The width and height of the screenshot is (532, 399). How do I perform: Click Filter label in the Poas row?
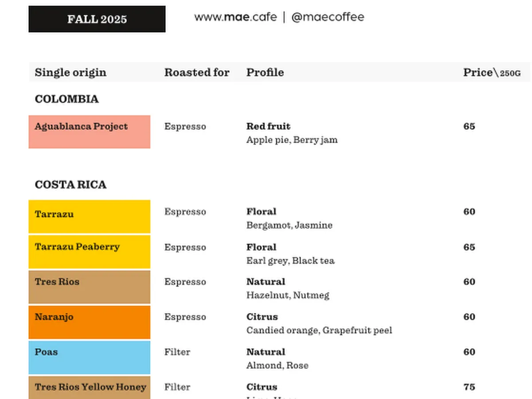177,352
